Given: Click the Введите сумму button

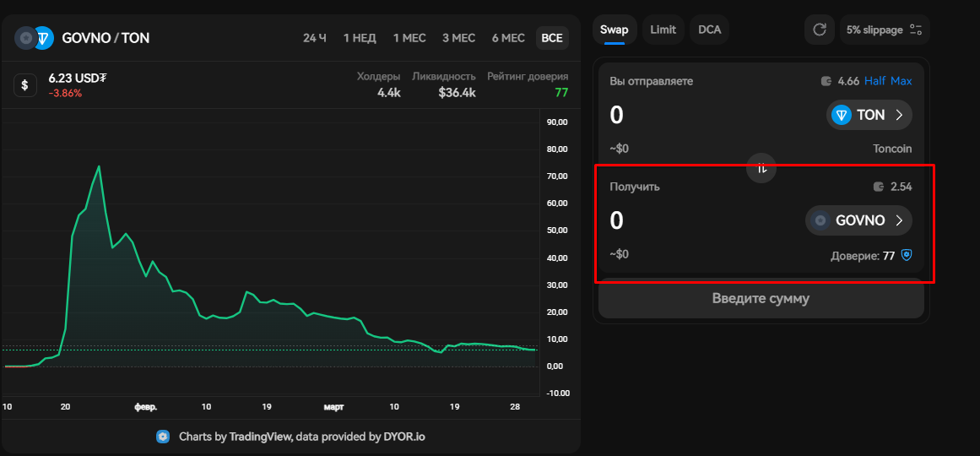Looking at the screenshot, I should 761,298.
